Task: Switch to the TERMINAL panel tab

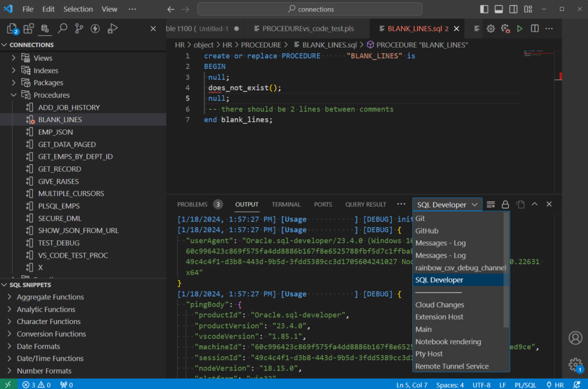Action: pyautogui.click(x=286, y=204)
